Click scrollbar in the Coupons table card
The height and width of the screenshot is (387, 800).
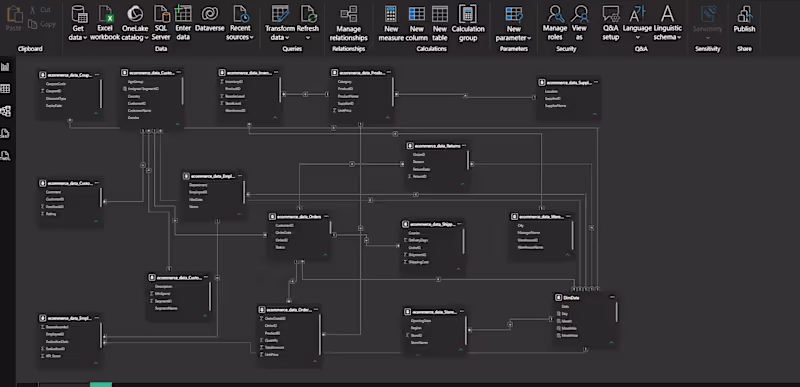coord(101,94)
